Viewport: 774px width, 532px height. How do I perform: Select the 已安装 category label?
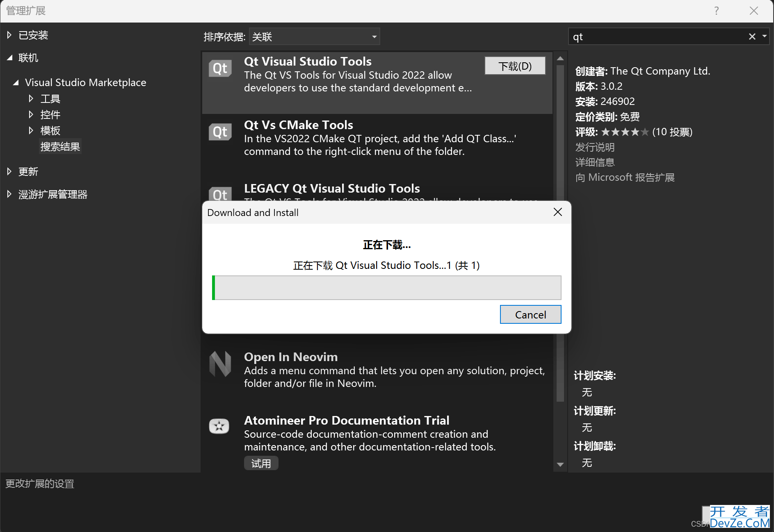point(33,35)
